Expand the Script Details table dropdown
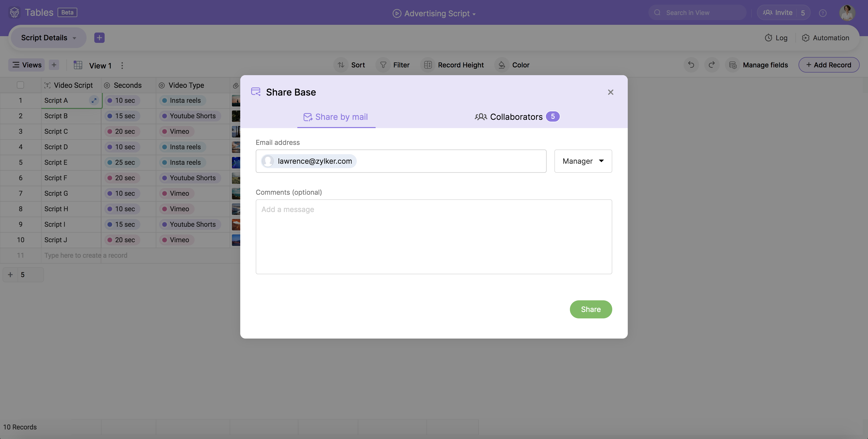Screen dimensions: 868x439 [74, 38]
